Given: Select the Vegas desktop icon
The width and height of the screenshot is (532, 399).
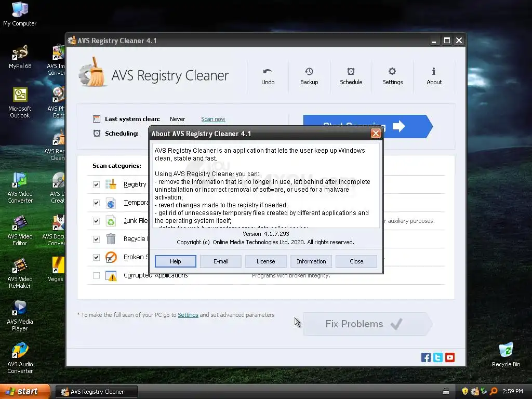Looking at the screenshot, I should coord(56,270).
